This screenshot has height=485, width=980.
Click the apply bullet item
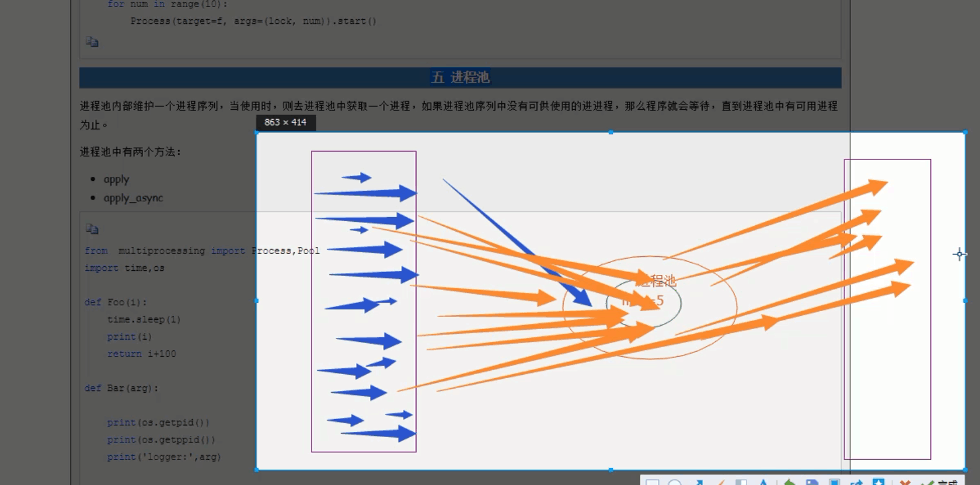tap(116, 179)
